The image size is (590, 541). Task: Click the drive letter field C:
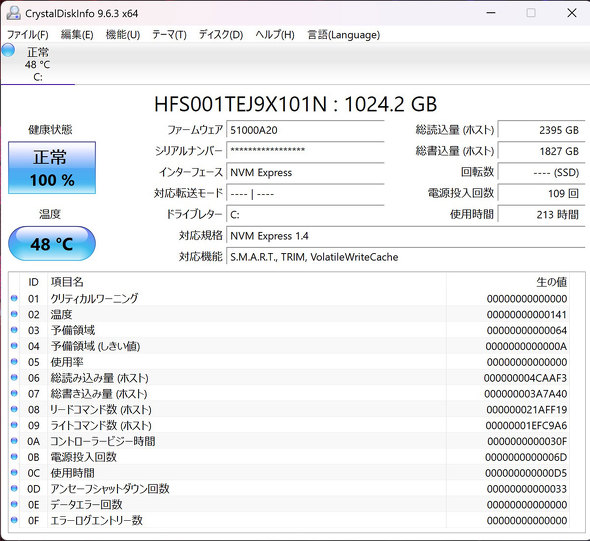click(x=305, y=214)
